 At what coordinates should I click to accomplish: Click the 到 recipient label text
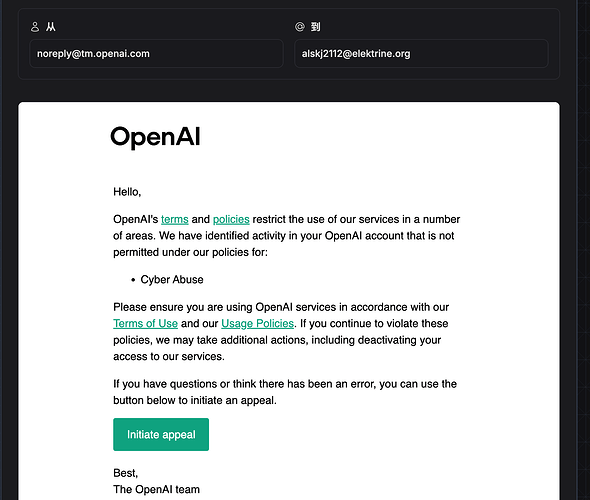tap(315, 27)
